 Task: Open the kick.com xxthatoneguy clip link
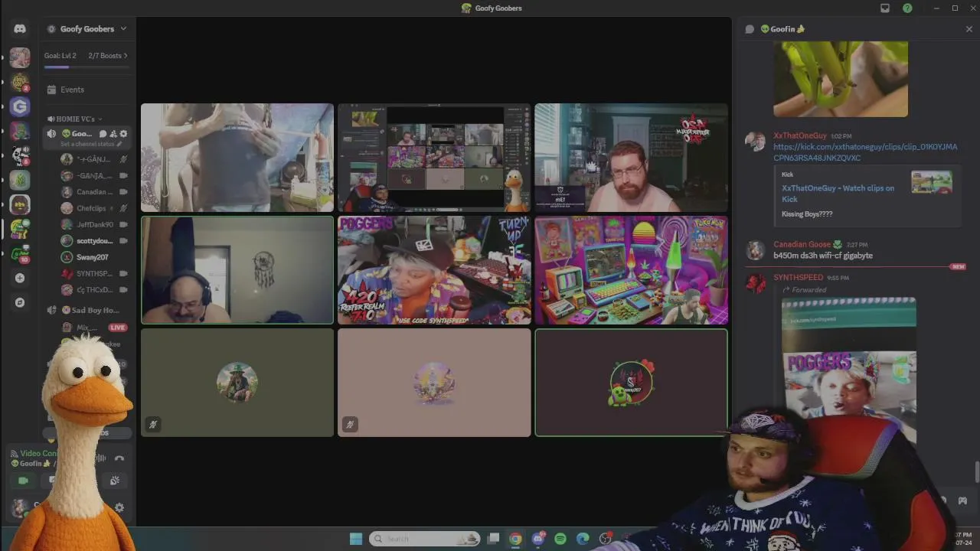[x=865, y=152]
